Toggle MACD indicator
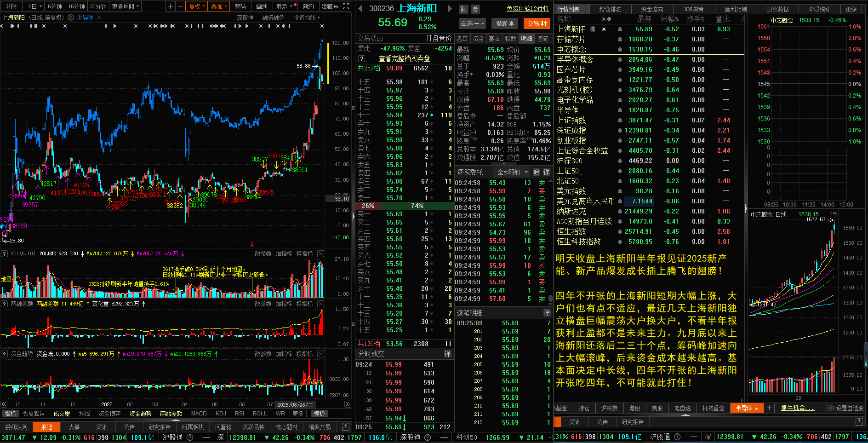The image size is (868, 443). click(199, 414)
